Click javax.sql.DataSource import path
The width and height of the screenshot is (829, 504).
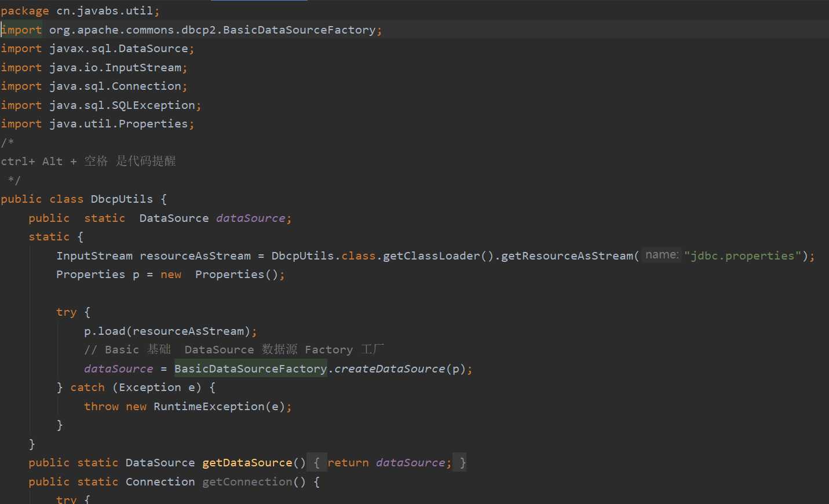(119, 49)
